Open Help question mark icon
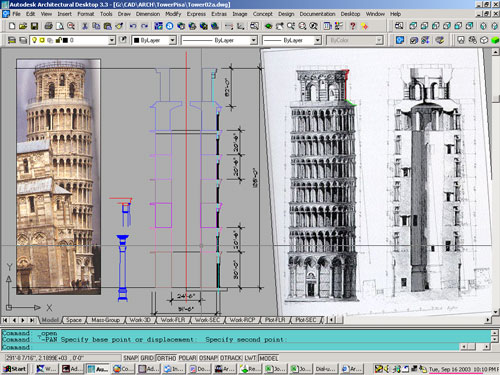 pos(353,26)
